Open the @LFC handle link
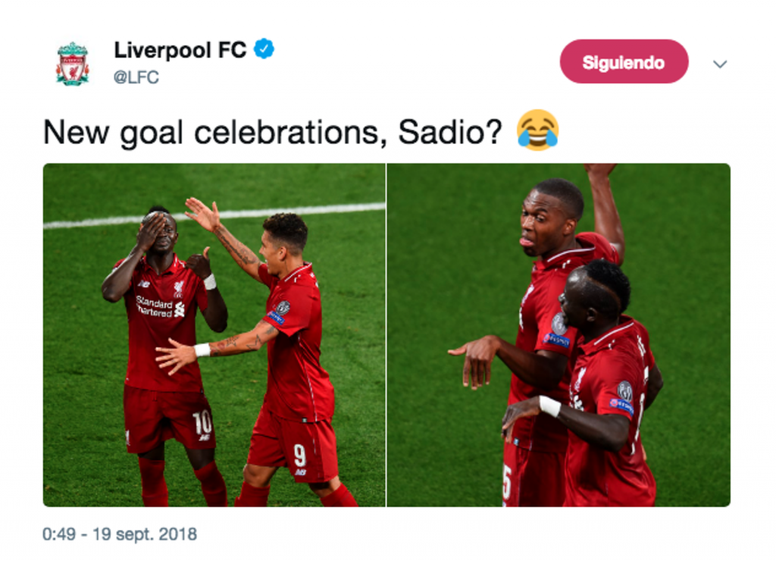Image resolution: width=776 pixels, height=561 pixels. point(136,77)
